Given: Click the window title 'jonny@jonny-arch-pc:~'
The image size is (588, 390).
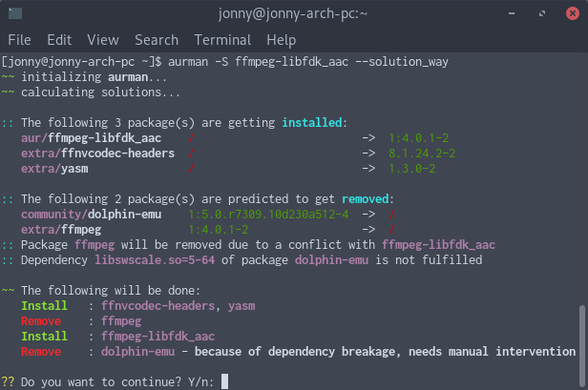Looking at the screenshot, I should pyautogui.click(x=293, y=14).
